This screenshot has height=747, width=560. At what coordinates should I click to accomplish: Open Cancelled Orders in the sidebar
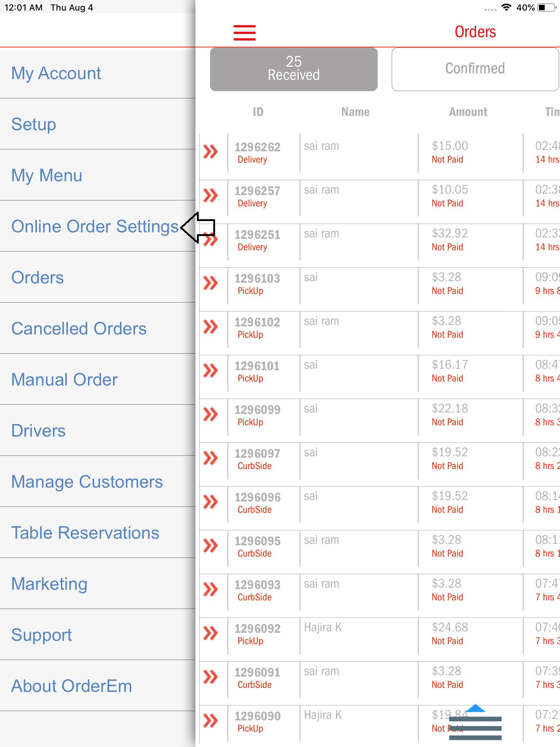tap(79, 329)
